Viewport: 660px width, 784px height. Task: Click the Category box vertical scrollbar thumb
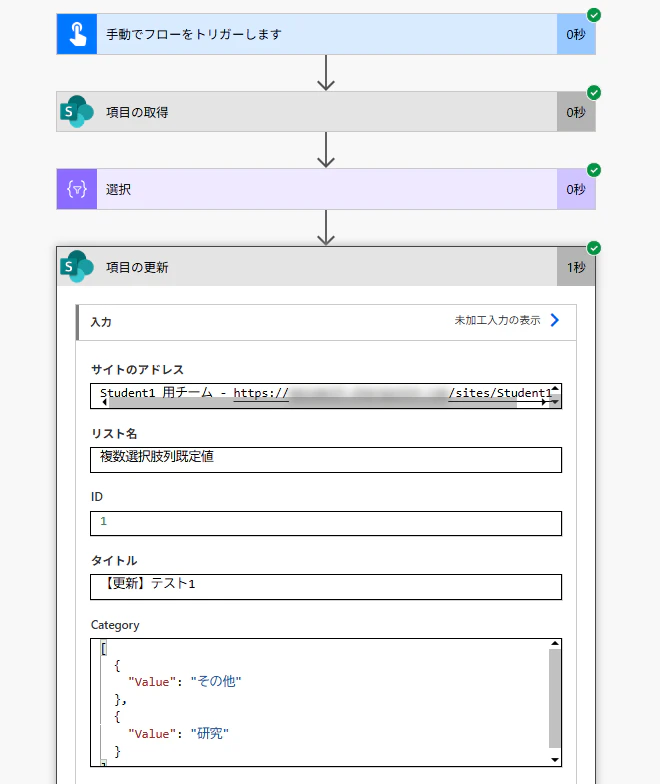pos(554,698)
